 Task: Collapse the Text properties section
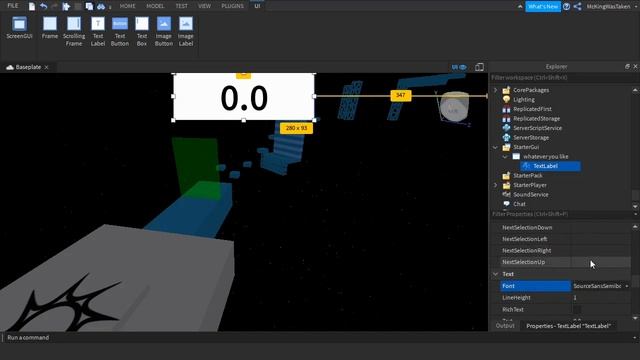tap(496, 274)
